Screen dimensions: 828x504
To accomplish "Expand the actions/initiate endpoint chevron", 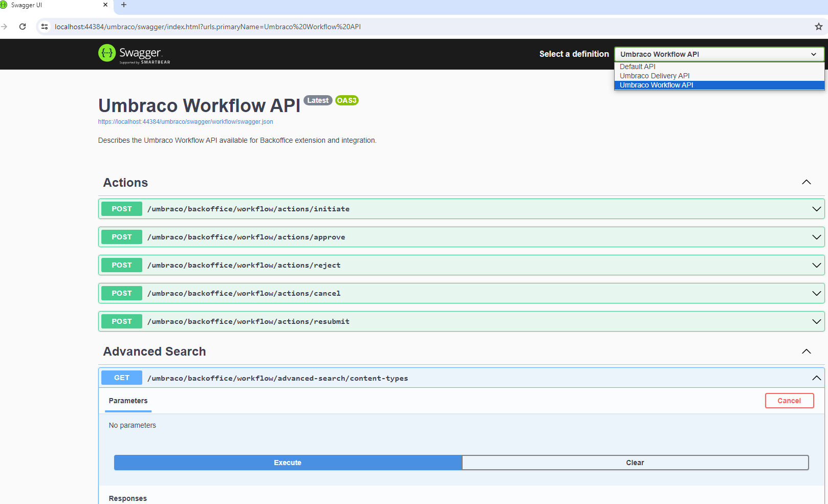I will point(816,209).
